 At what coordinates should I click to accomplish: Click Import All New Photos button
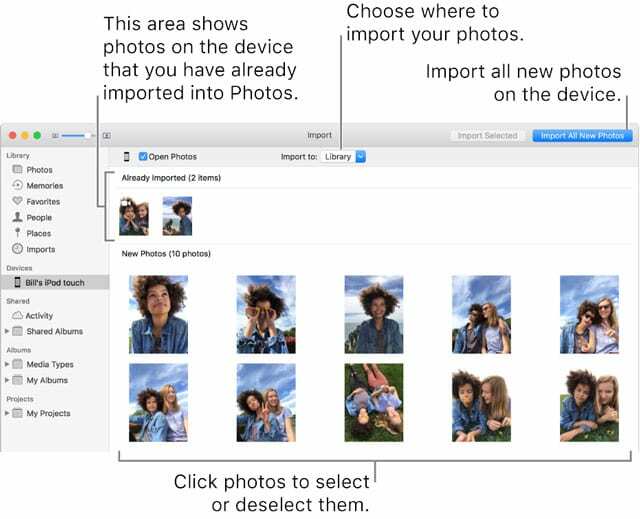[582, 135]
